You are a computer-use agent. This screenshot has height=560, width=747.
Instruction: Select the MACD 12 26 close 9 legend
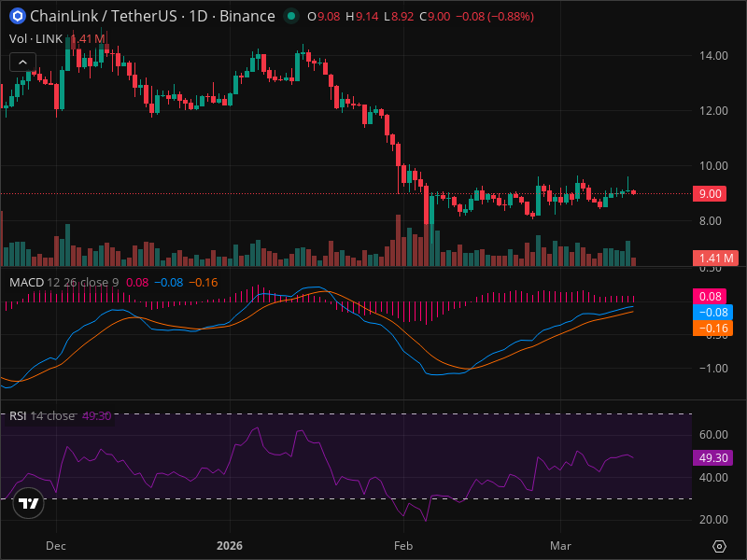tap(64, 283)
